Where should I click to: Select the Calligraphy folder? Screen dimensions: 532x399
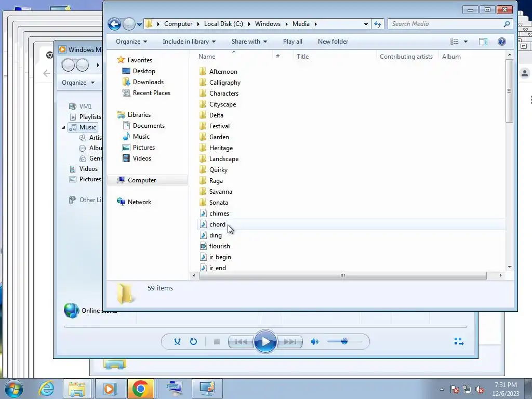(224, 83)
